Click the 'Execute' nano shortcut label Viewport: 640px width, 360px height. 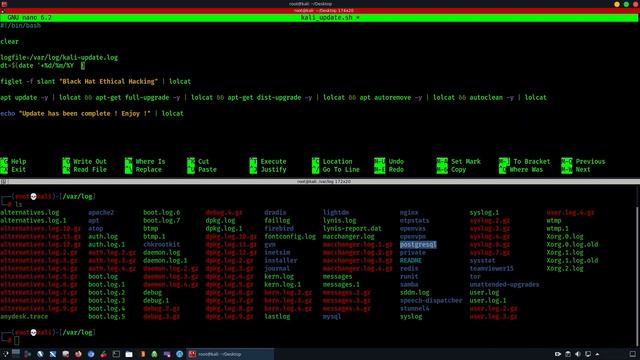[x=273, y=161]
